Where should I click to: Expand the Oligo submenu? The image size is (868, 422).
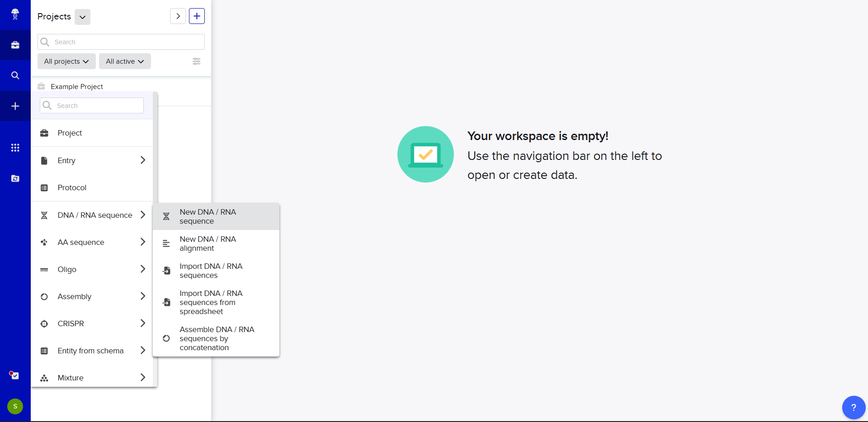tap(142, 269)
